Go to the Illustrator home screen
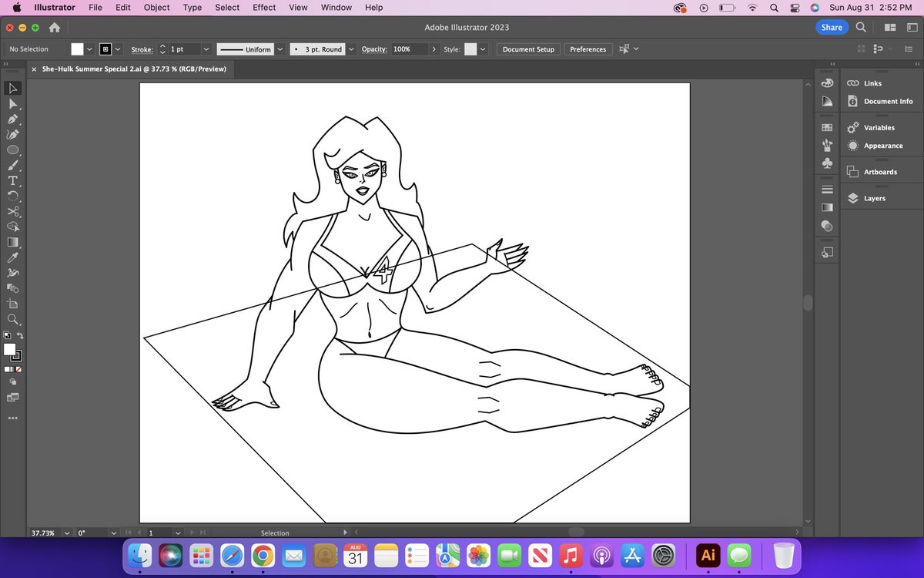Screen dimensions: 924x578 (55, 27)
